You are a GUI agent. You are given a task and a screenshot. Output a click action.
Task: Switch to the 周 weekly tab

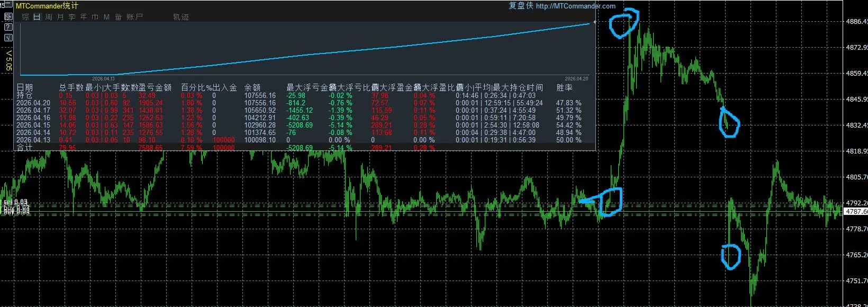tap(49, 17)
